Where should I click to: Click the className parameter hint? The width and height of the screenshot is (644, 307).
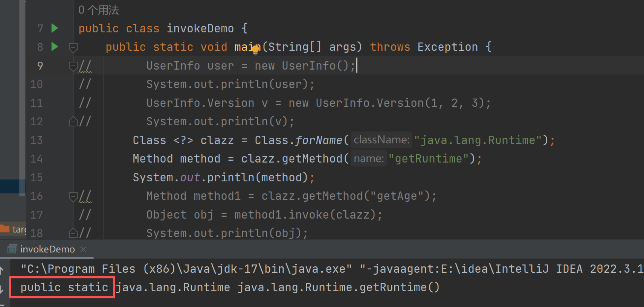coord(381,140)
